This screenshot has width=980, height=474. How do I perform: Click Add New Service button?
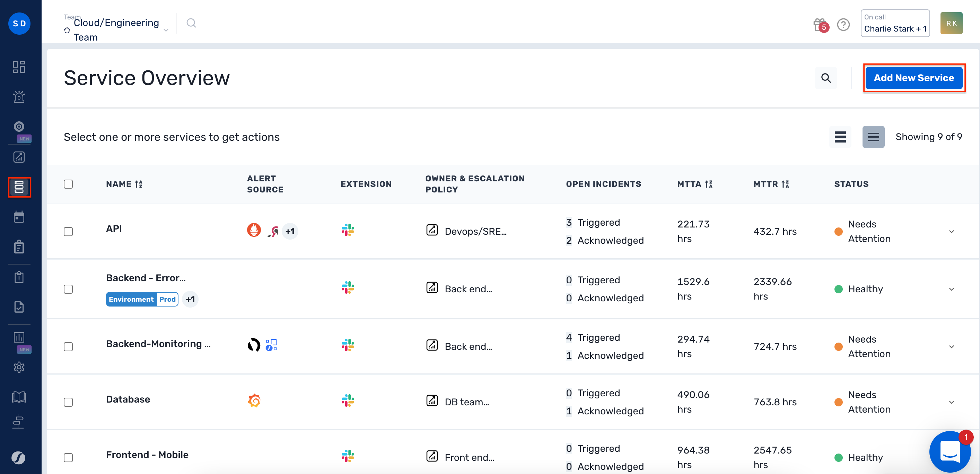tap(913, 78)
